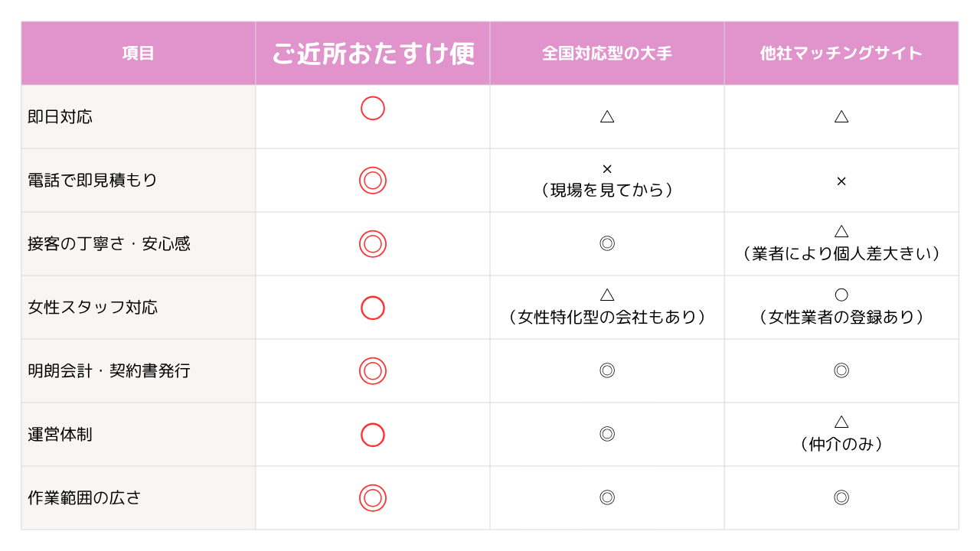Viewport: 980px width, 551px height.
Task: Click the 女性業者の登録あり note
Action: pos(841,317)
